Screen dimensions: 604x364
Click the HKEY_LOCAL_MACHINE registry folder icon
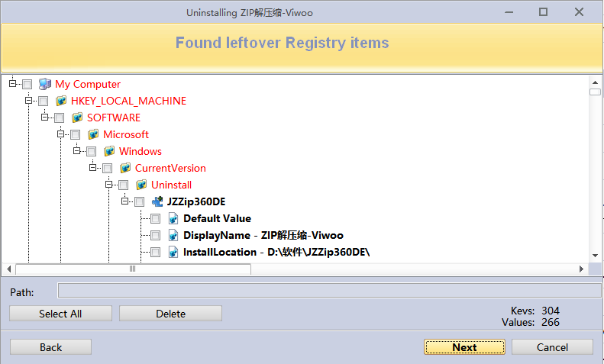pyautogui.click(x=61, y=101)
